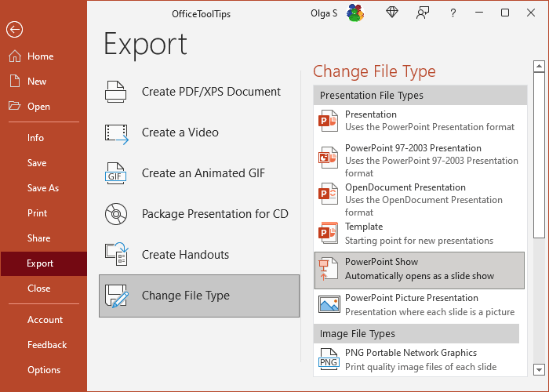Open the Account page

(x=43, y=320)
